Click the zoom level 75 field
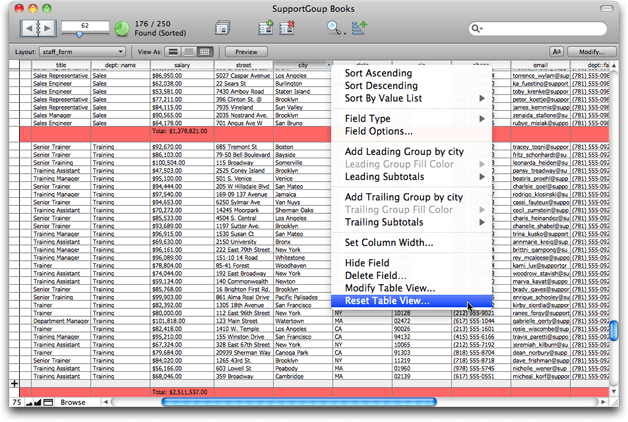This screenshot has width=628, height=422. click(x=16, y=402)
